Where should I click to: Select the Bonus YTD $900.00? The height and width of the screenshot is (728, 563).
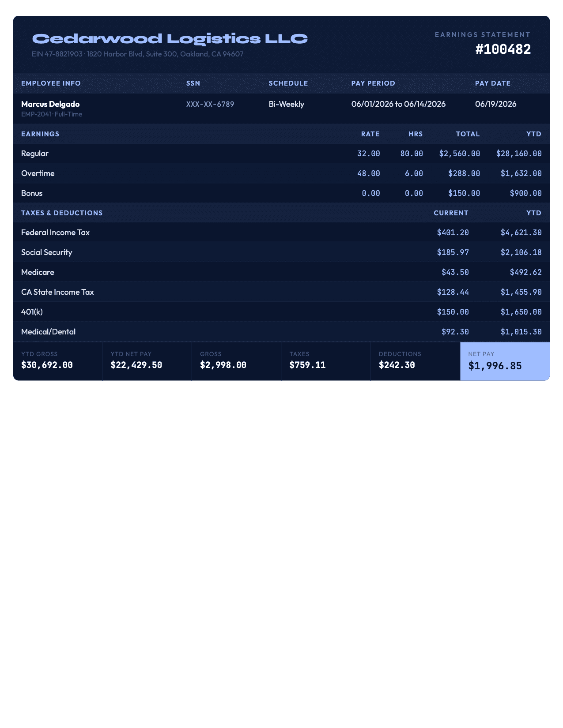point(526,193)
